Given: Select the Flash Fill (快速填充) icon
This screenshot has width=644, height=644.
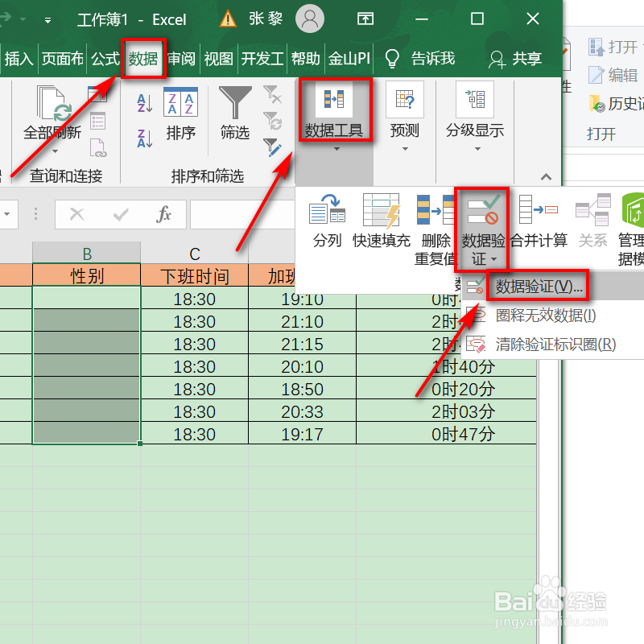Looking at the screenshot, I should click(x=381, y=217).
